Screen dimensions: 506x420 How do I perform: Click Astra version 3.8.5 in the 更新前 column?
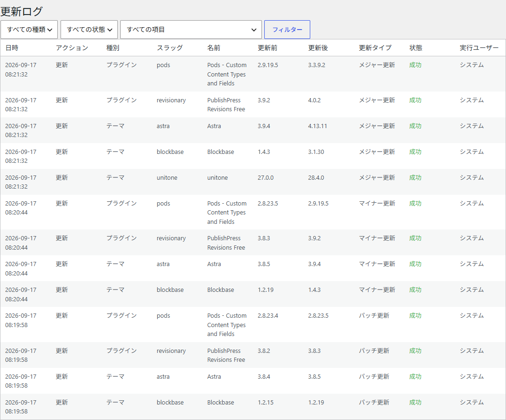coord(264,264)
